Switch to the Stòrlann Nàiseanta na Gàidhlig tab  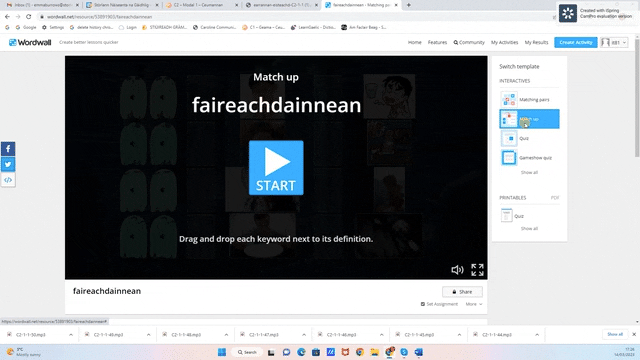coord(122,5)
